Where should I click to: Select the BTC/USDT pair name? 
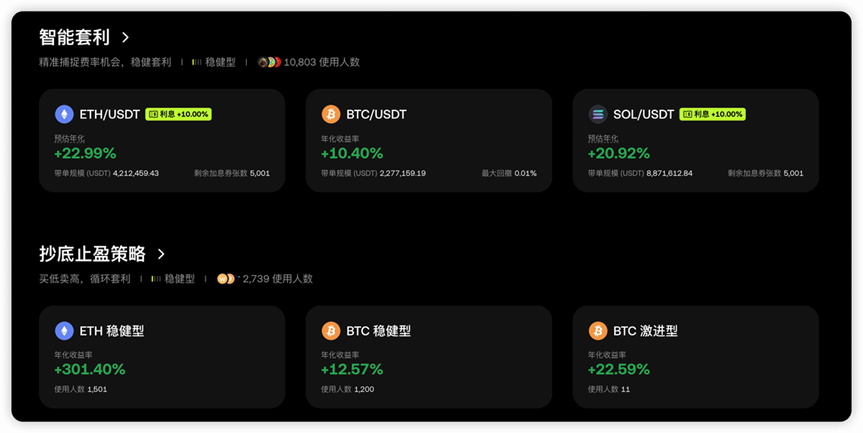[376, 114]
